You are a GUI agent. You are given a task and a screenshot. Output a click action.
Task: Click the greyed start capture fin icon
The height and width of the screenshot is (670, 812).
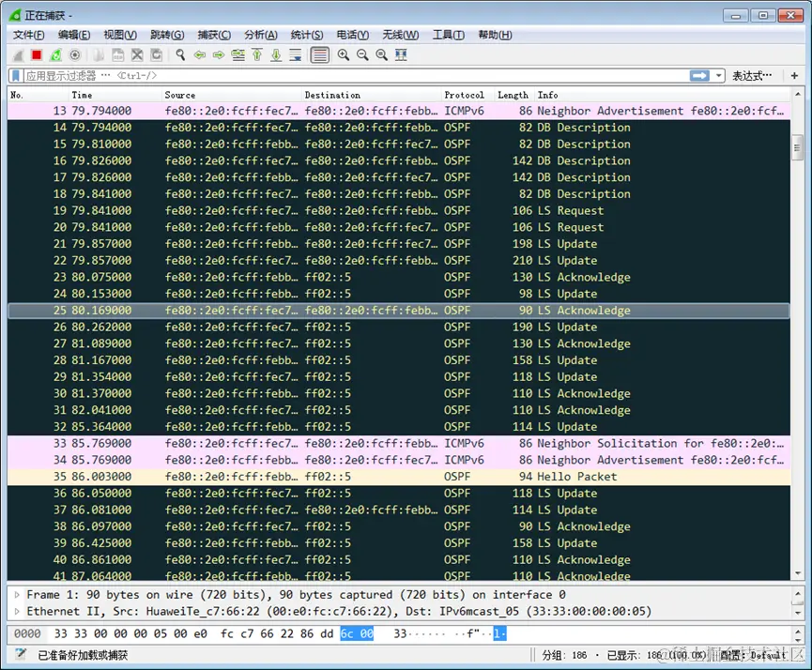(x=18, y=54)
